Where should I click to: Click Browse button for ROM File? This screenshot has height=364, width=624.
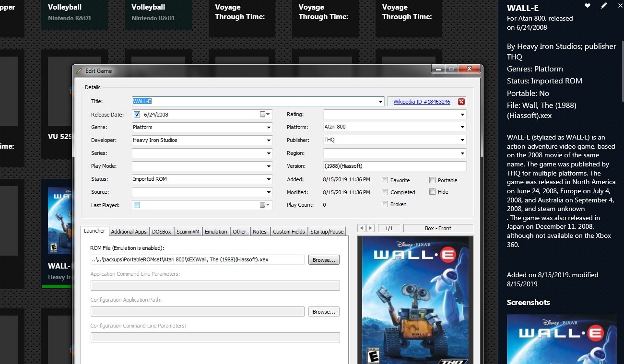pyautogui.click(x=324, y=260)
